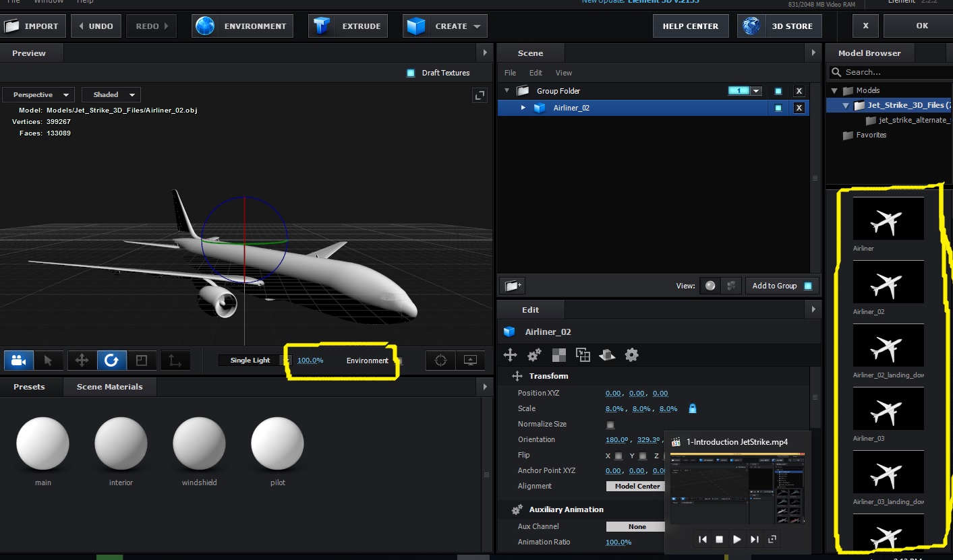Collapse the Jet_Strike_3D_Files folder
Image resolution: width=953 pixels, height=560 pixels.
point(846,106)
